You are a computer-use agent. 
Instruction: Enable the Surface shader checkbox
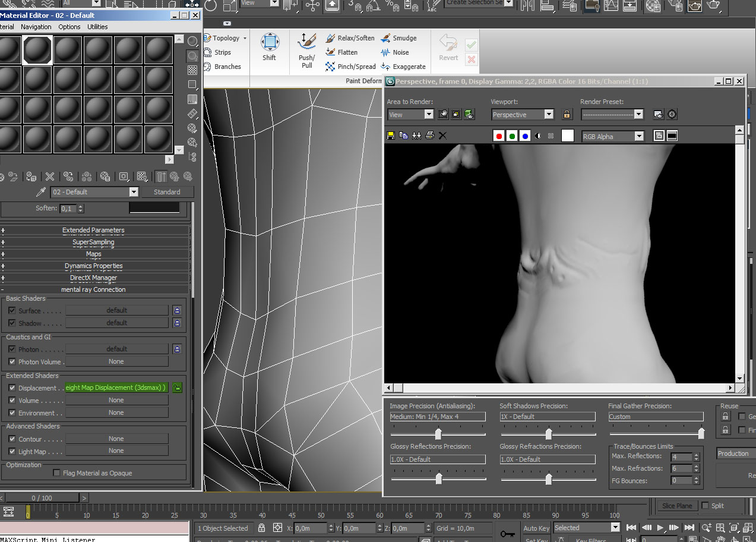12,311
